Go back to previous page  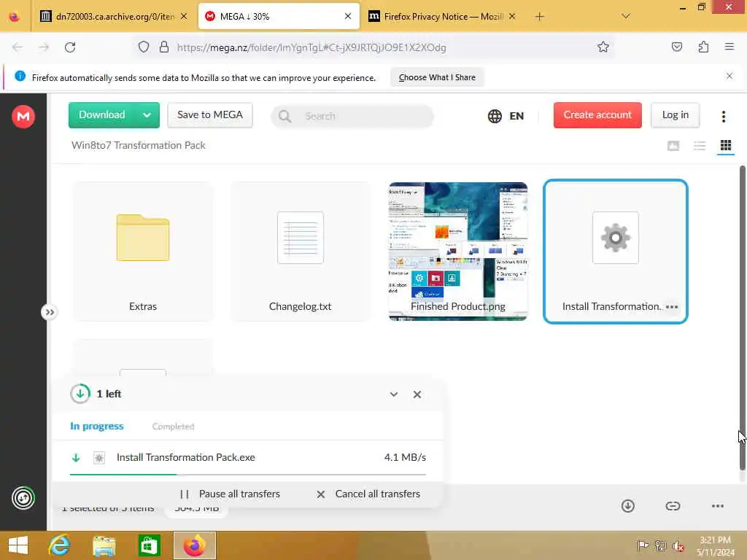point(18,47)
